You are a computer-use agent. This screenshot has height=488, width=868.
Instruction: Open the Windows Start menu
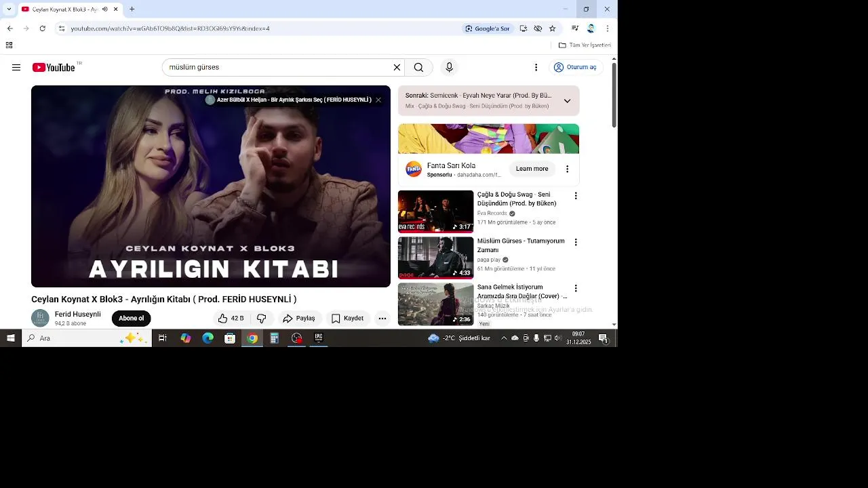click(x=11, y=338)
